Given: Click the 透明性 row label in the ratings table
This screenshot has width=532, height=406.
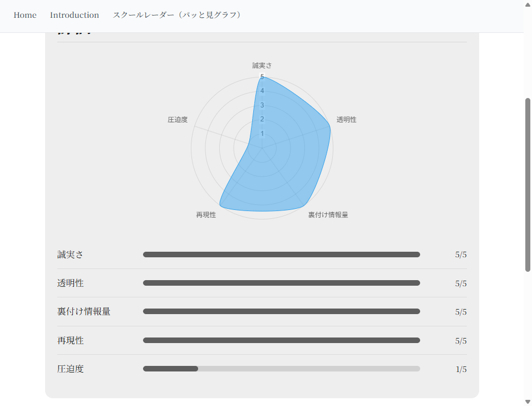Looking at the screenshot, I should pos(69,283).
